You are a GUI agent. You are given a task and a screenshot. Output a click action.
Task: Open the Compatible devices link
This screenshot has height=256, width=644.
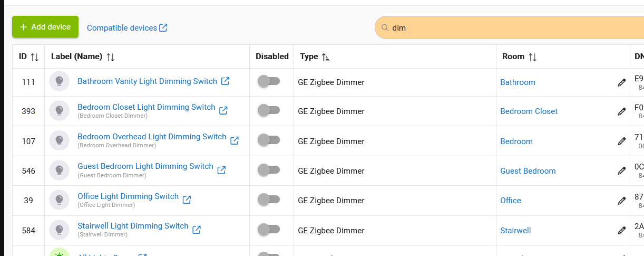[127, 28]
